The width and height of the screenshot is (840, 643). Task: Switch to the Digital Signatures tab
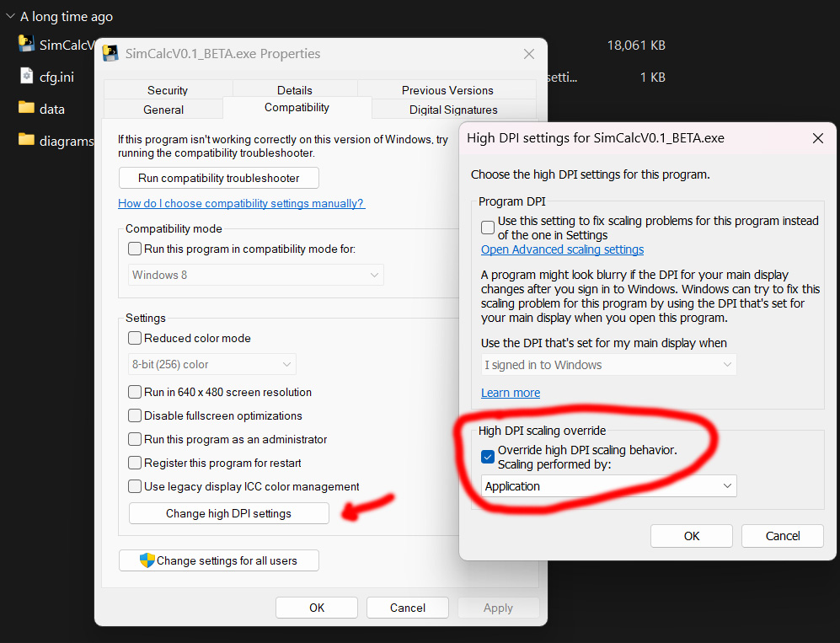click(x=453, y=110)
